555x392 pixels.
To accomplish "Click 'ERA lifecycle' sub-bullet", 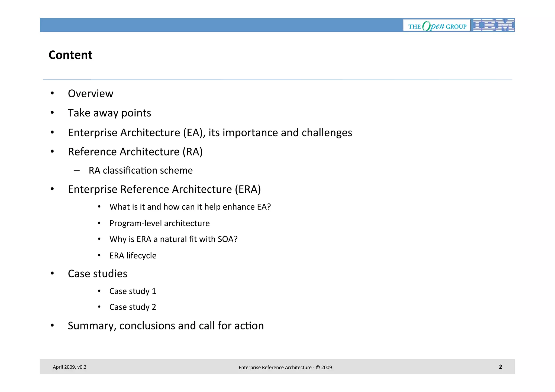I will point(133,256).
